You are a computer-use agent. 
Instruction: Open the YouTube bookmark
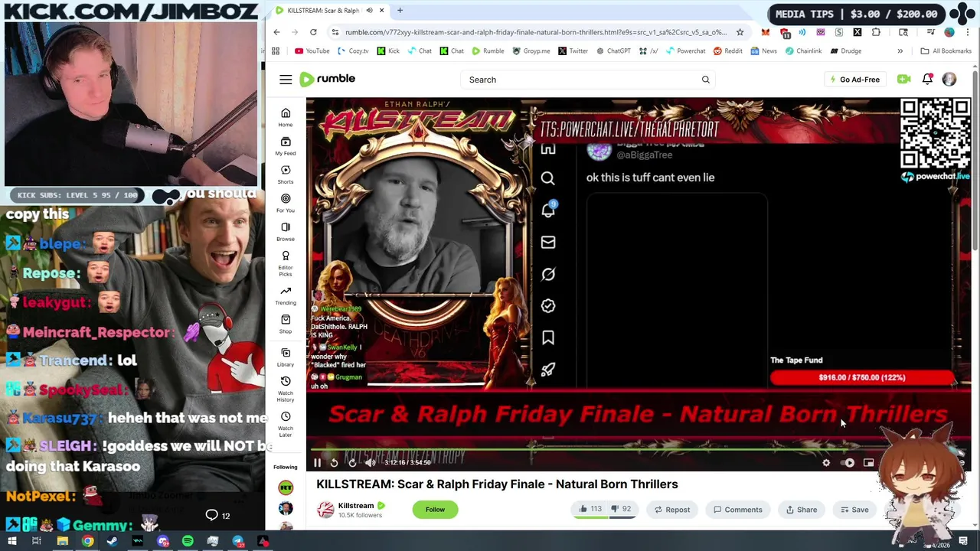312,51
